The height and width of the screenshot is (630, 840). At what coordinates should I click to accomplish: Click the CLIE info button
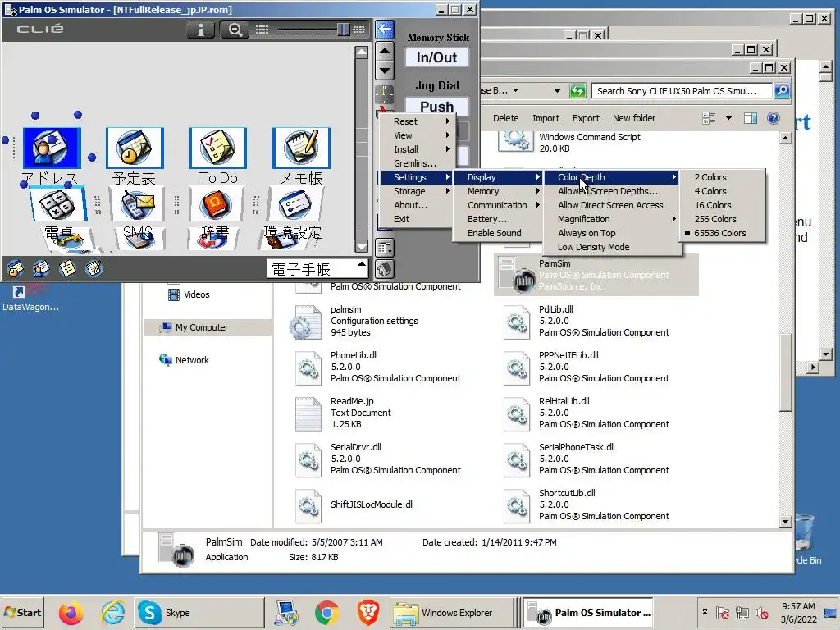[x=200, y=30]
